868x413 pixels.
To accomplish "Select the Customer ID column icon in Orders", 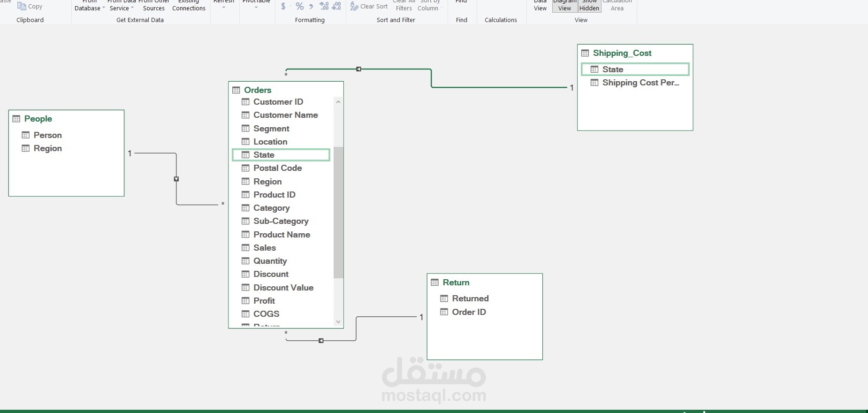I will point(245,102).
